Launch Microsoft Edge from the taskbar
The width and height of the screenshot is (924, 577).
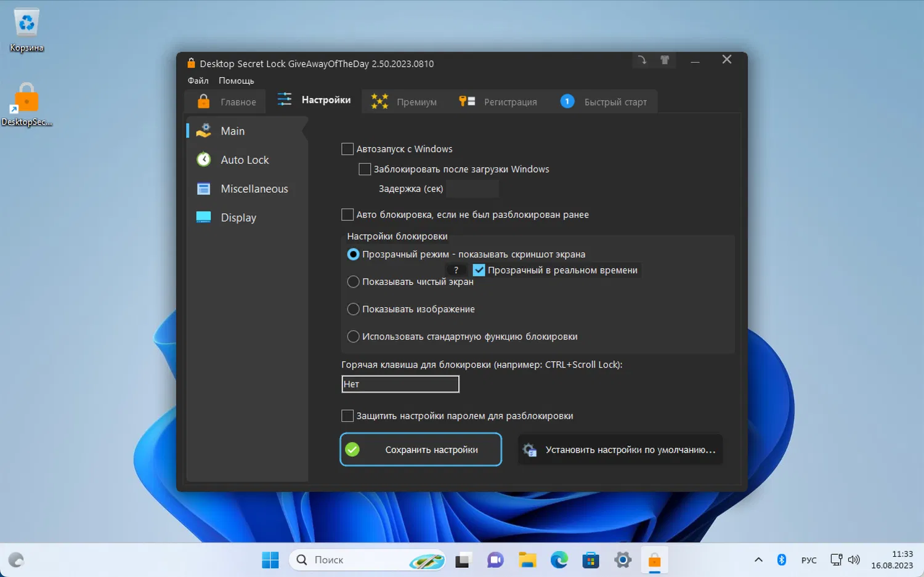[559, 560]
